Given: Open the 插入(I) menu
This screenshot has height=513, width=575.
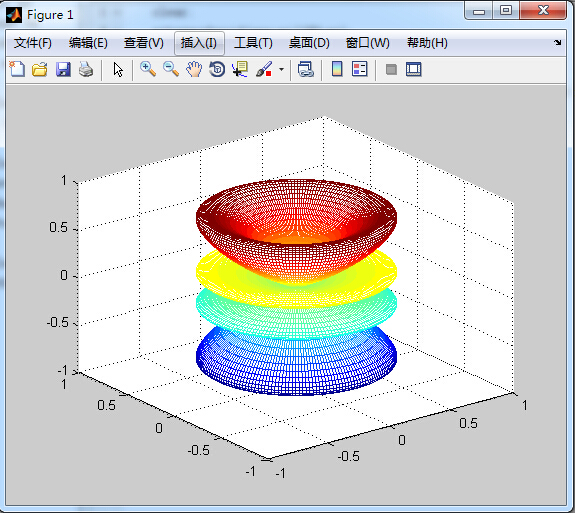Looking at the screenshot, I should (199, 43).
